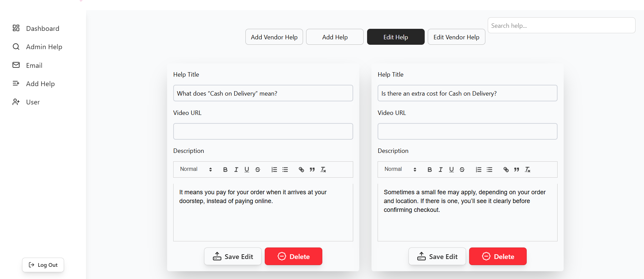Viewport: 644px width, 279px height.
Task: Go to Admin Help in sidebar
Action: click(x=37, y=47)
